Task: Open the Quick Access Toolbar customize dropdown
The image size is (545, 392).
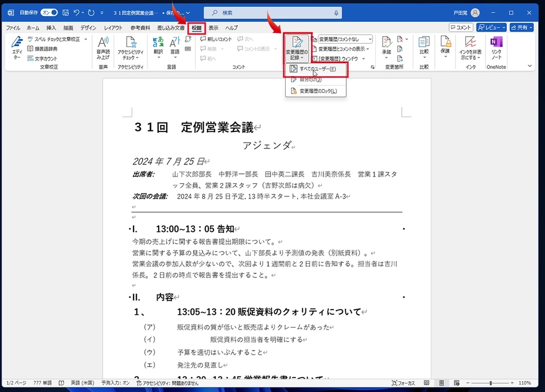Action: pyautogui.click(x=102, y=13)
